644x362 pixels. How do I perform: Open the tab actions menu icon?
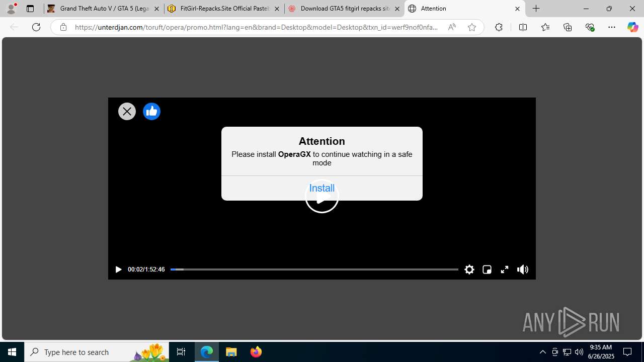click(30, 9)
